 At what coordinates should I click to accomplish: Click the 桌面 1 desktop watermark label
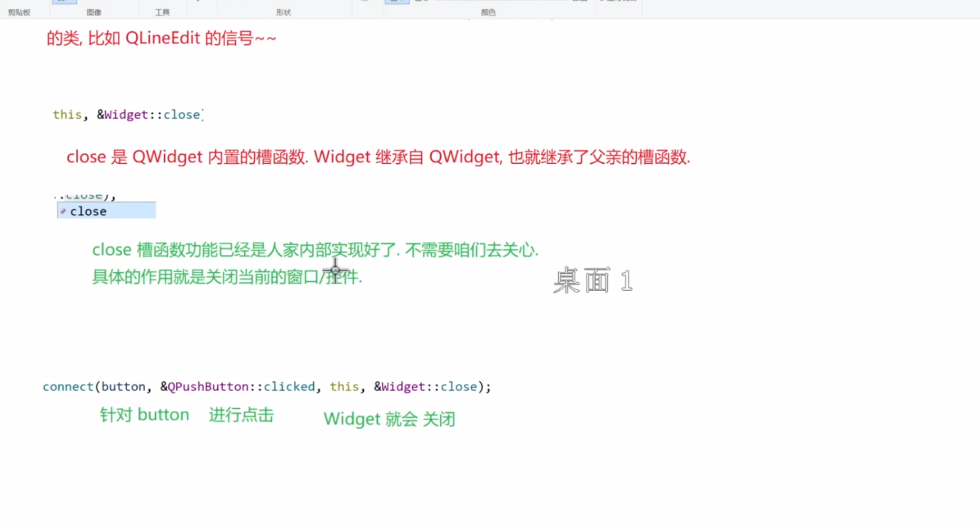coord(592,280)
